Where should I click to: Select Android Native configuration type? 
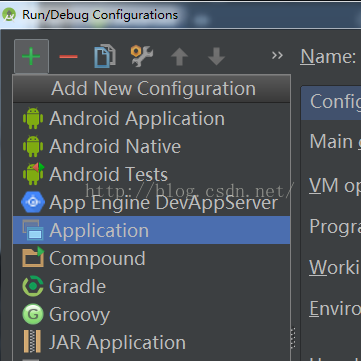[x=151, y=146]
